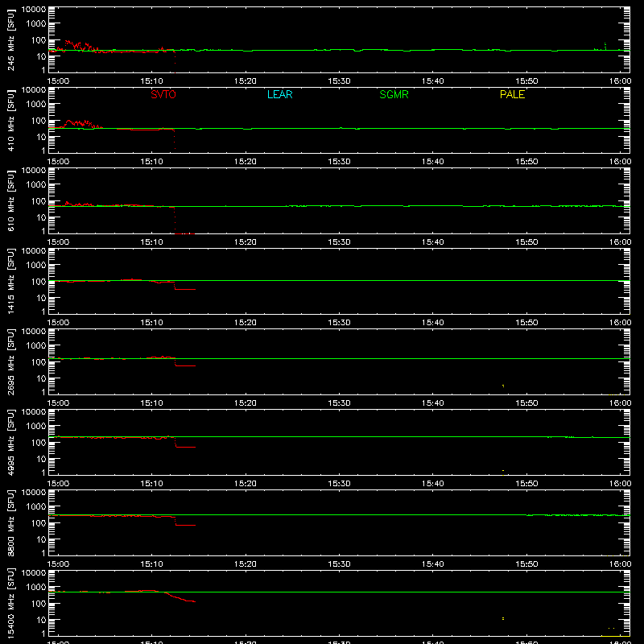Click 15:20 under the 610 MHz plot
Screen dimensions: 644x644
click(246, 242)
